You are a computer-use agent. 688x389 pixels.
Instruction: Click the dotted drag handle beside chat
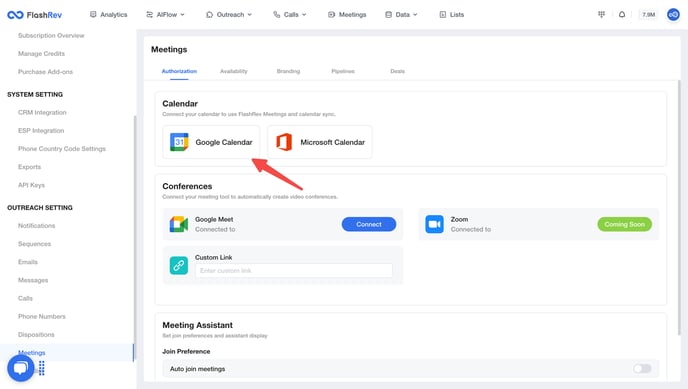click(42, 368)
